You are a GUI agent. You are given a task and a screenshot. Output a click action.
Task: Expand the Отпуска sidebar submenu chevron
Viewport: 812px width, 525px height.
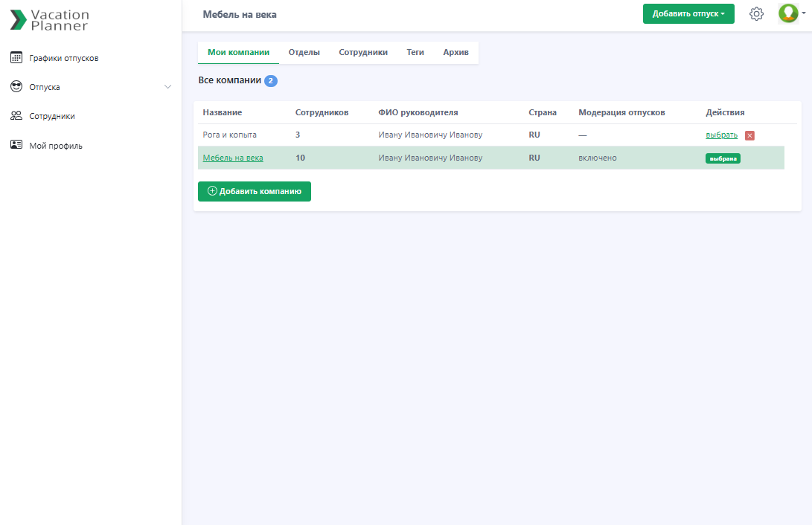(x=167, y=87)
